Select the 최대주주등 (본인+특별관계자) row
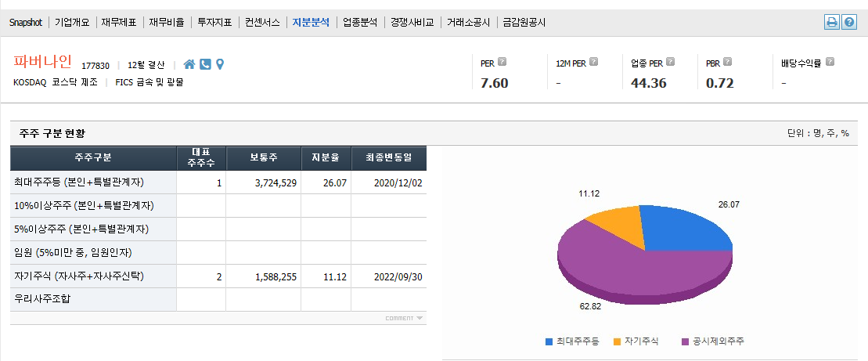This screenshot has height=361, width=868. click(x=218, y=182)
